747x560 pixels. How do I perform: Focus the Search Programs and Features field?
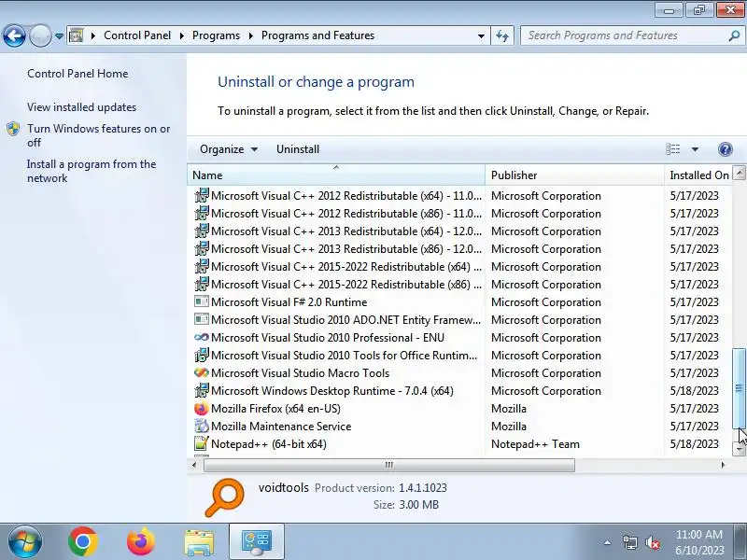[624, 35]
